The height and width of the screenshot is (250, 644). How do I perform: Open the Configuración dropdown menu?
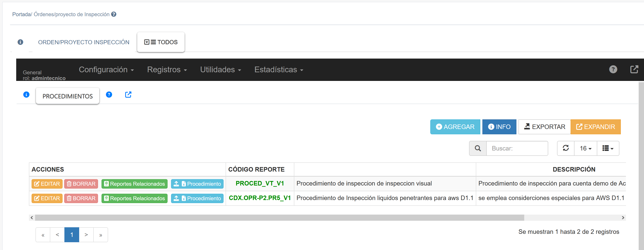tap(106, 70)
